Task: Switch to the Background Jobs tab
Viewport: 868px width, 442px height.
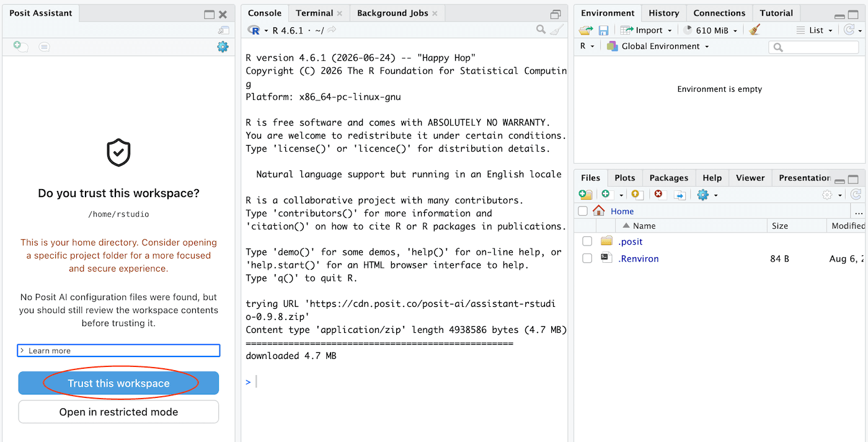Action: tap(392, 13)
